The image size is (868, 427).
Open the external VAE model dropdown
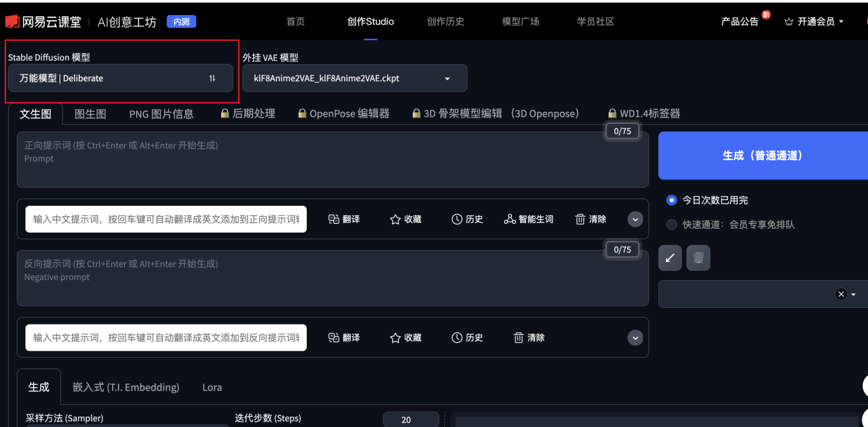click(355, 78)
